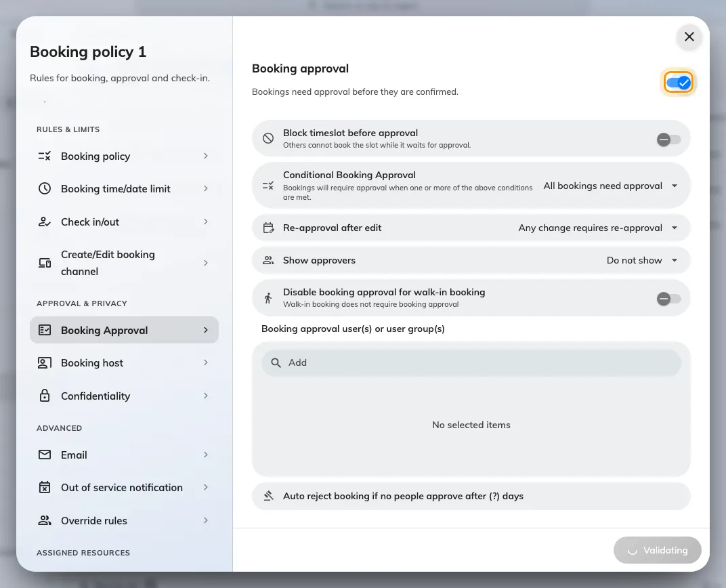The width and height of the screenshot is (726, 588).
Task: Click the ASSIGNED RESOURCES section header
Action: 83,553
